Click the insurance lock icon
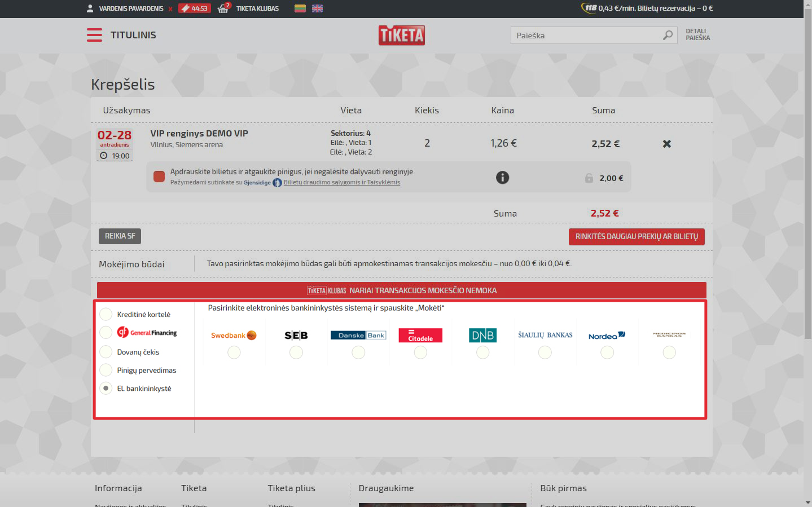This screenshot has height=507, width=812. point(589,178)
